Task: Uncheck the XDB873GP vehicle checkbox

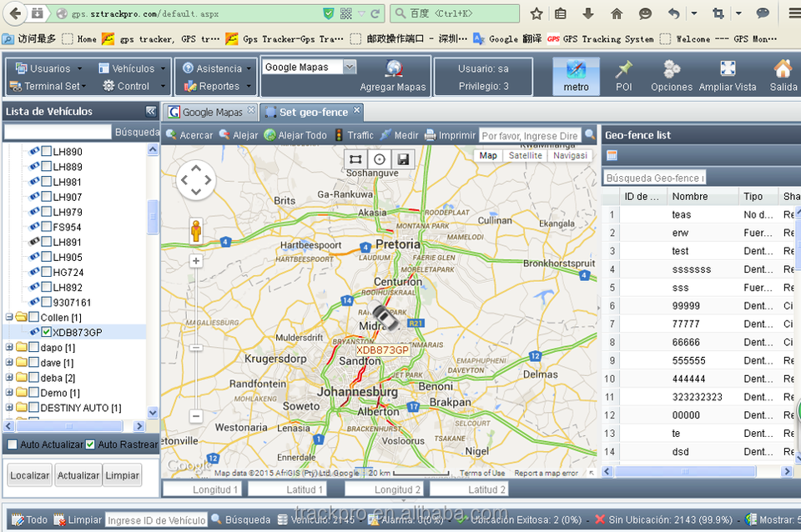Action: pyautogui.click(x=47, y=333)
